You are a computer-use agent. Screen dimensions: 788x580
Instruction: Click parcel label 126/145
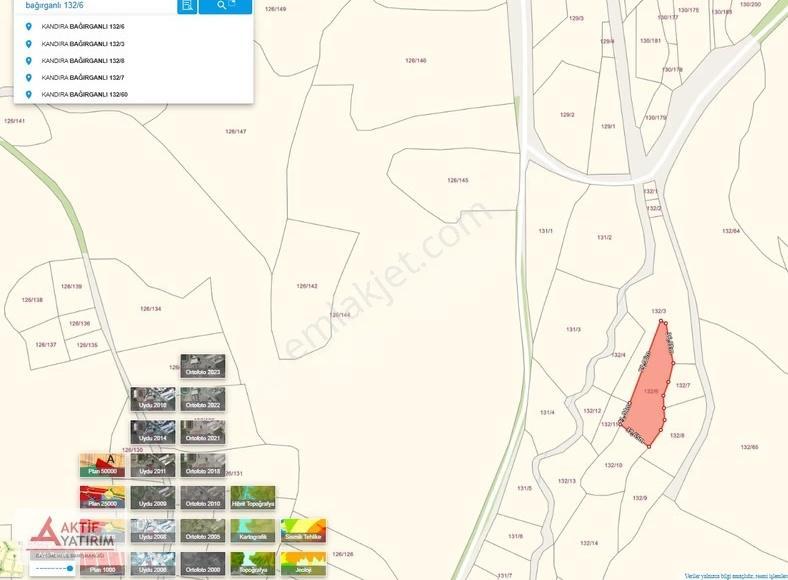click(x=458, y=180)
